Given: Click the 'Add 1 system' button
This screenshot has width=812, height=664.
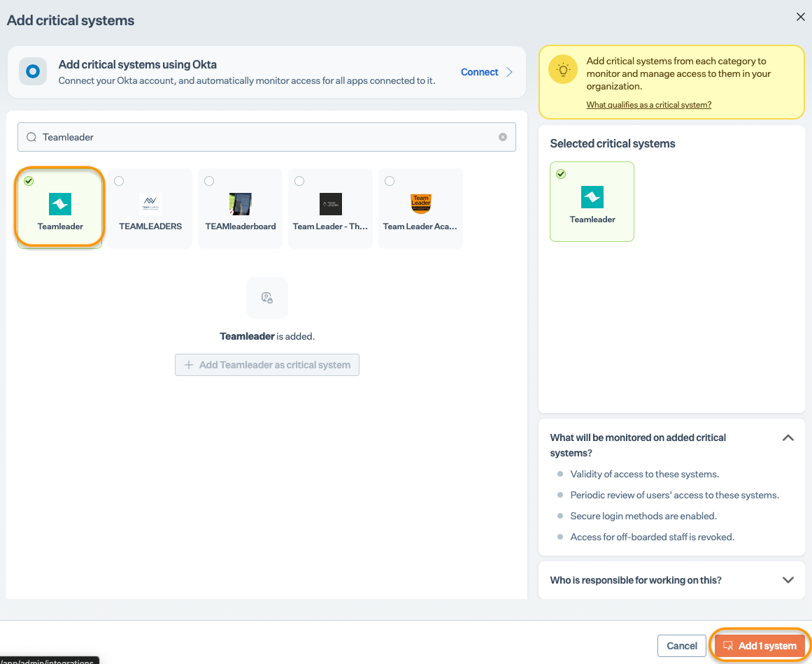Looking at the screenshot, I should click(760, 646).
